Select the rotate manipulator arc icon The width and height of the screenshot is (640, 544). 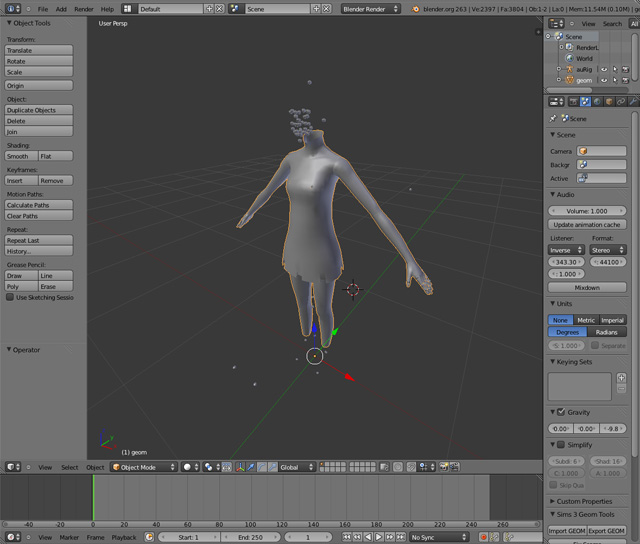(262, 467)
